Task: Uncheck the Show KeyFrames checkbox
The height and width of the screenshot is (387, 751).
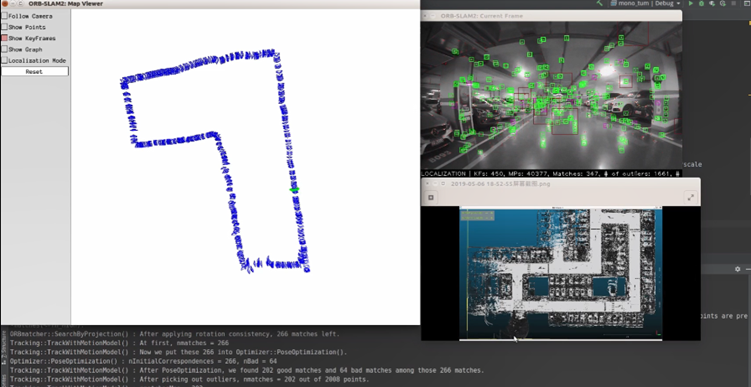Action: point(4,38)
